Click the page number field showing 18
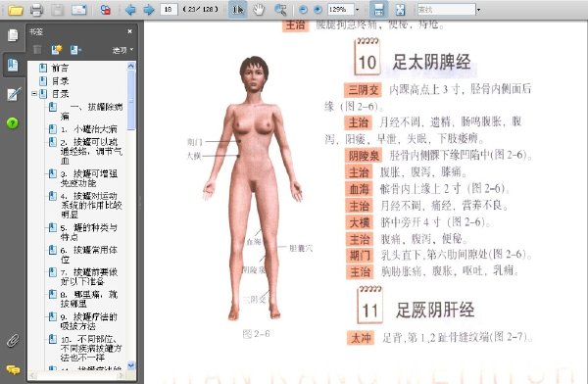The height and width of the screenshot is (384, 588). [169, 9]
